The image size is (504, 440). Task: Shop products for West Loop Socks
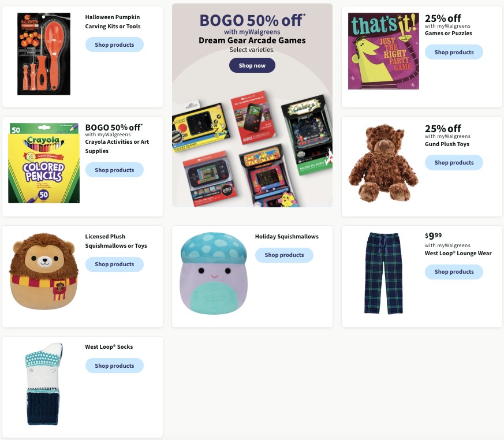(114, 366)
